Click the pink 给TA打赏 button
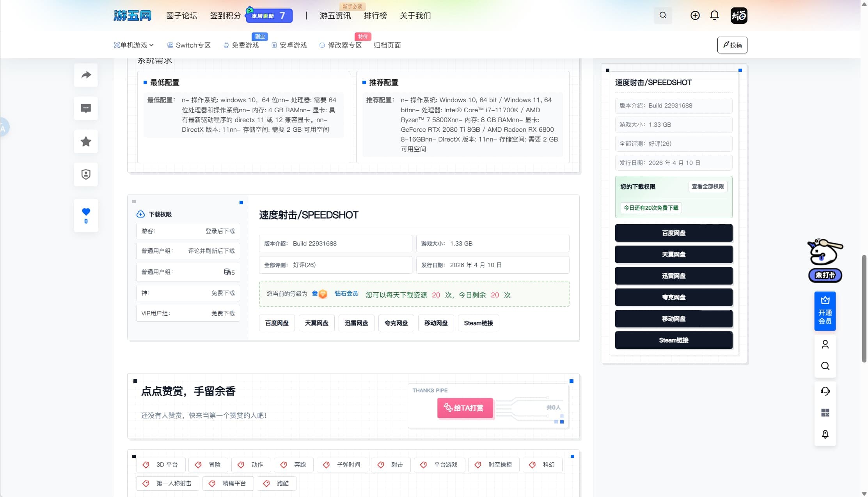The image size is (868, 497). click(465, 408)
